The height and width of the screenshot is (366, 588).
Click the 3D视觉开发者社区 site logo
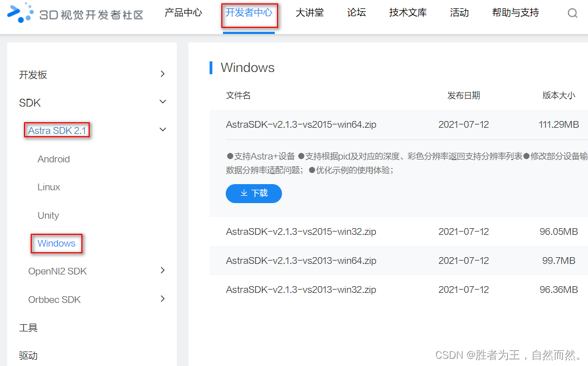(75, 13)
